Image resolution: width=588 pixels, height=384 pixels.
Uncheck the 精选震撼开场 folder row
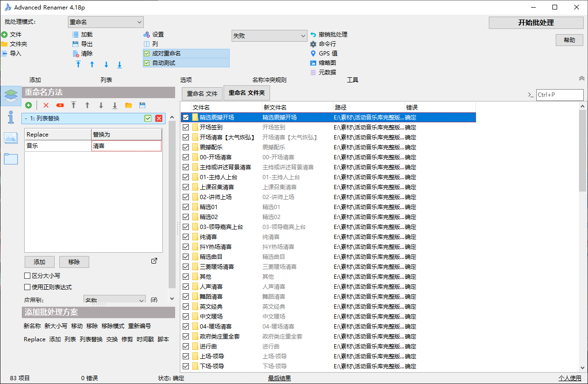186,117
